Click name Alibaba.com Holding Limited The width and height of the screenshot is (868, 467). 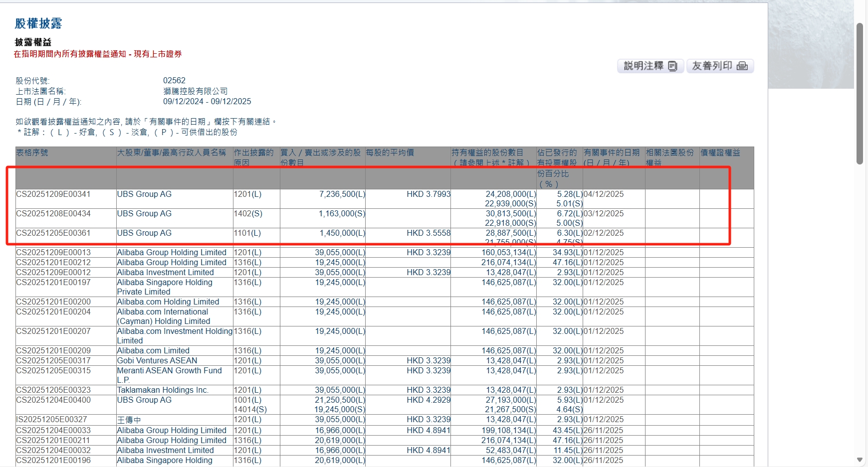(x=168, y=302)
